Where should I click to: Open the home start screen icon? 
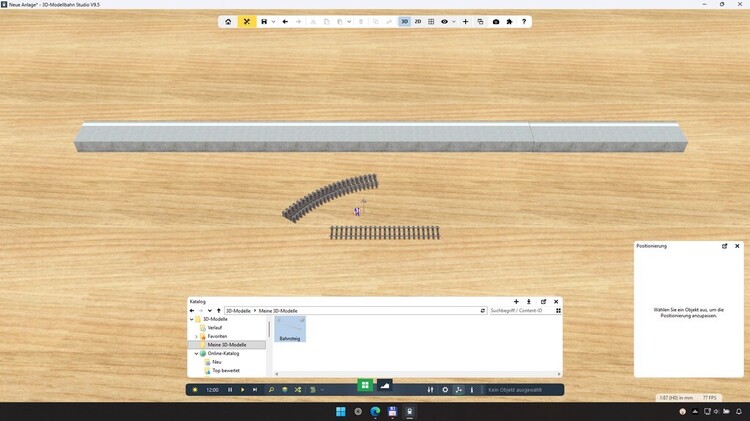[x=228, y=22]
